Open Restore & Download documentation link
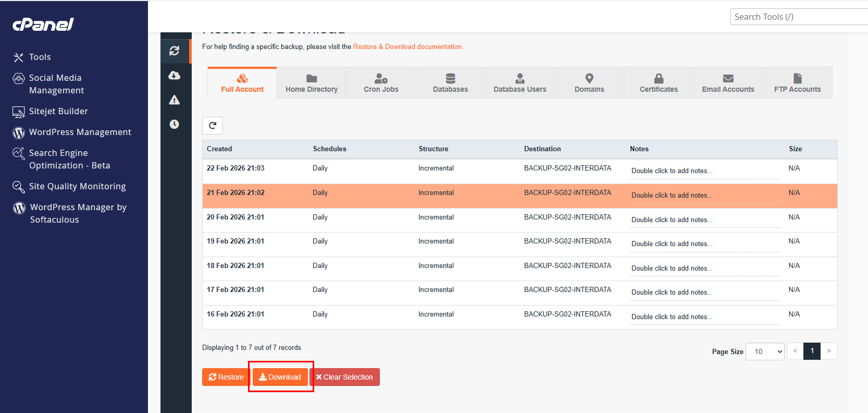 (407, 47)
